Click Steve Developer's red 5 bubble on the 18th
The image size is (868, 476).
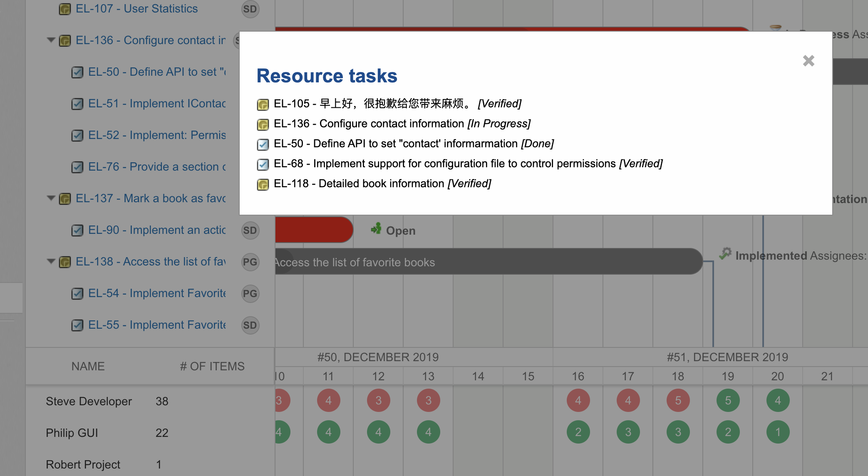tap(678, 401)
